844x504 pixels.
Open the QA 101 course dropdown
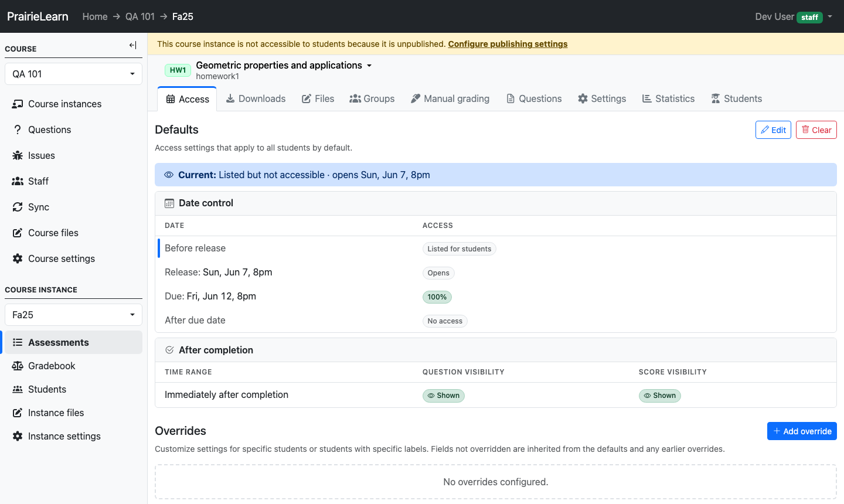click(x=73, y=74)
